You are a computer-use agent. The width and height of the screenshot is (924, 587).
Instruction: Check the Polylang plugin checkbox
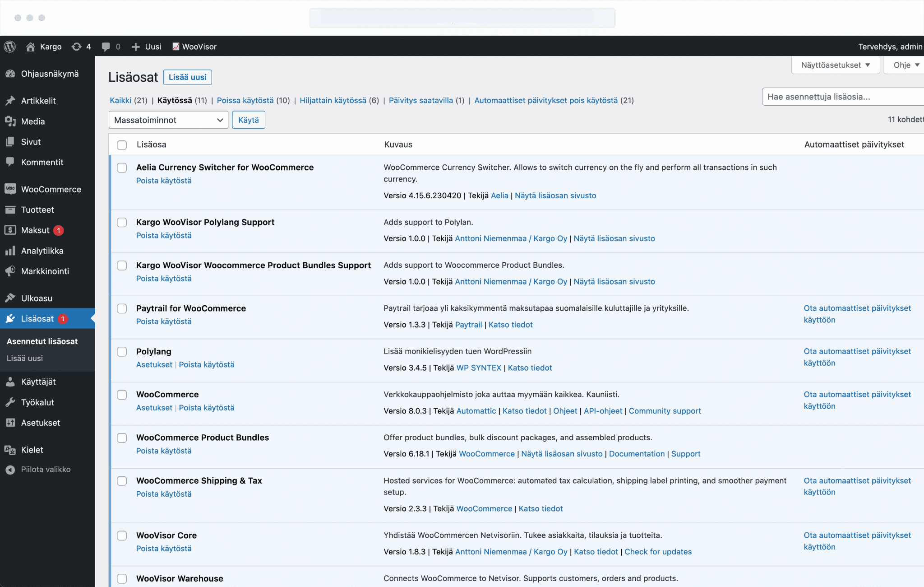122,352
